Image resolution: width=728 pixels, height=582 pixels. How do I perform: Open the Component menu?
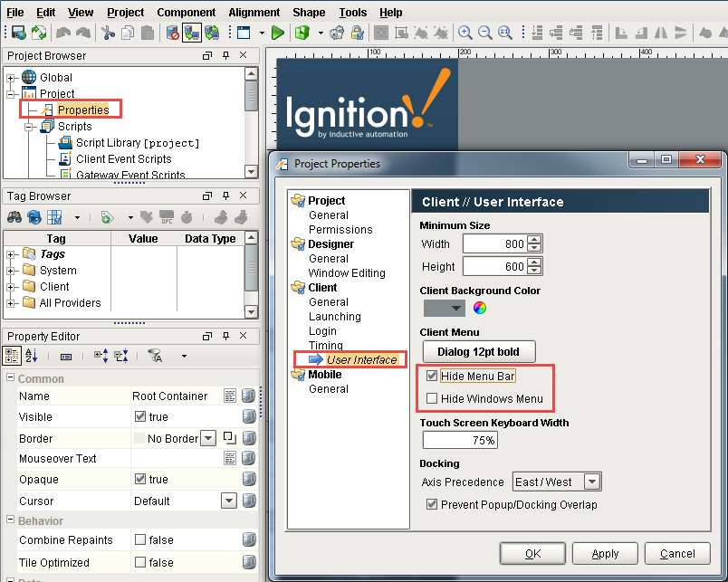tap(186, 13)
